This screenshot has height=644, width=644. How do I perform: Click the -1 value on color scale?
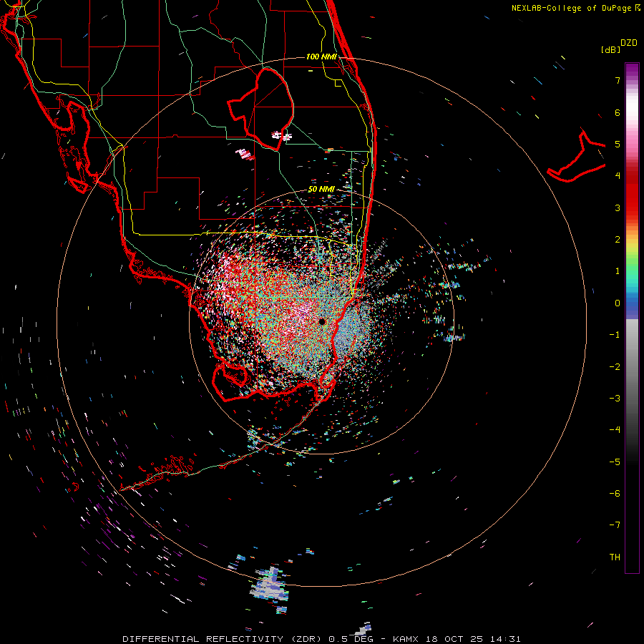coord(615,335)
